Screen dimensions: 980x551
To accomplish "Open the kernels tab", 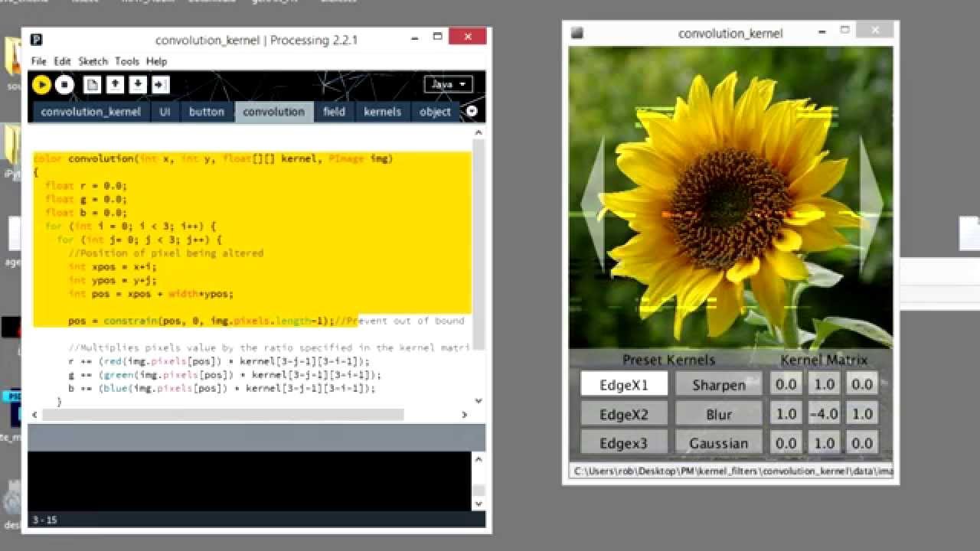I will (x=382, y=112).
